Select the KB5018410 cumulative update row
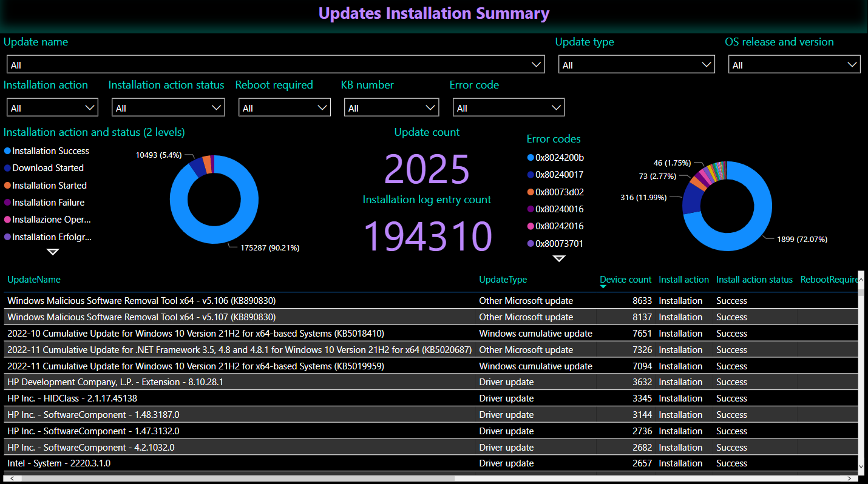Image resolution: width=868 pixels, height=484 pixels. (x=195, y=334)
